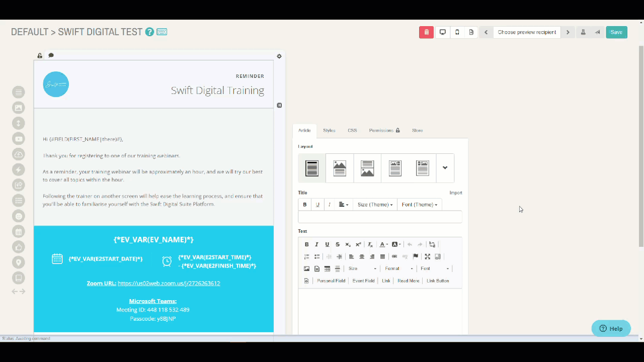Screen dimensions: 644x362
Task: Expand more layout options chevron
Action: tap(445, 168)
